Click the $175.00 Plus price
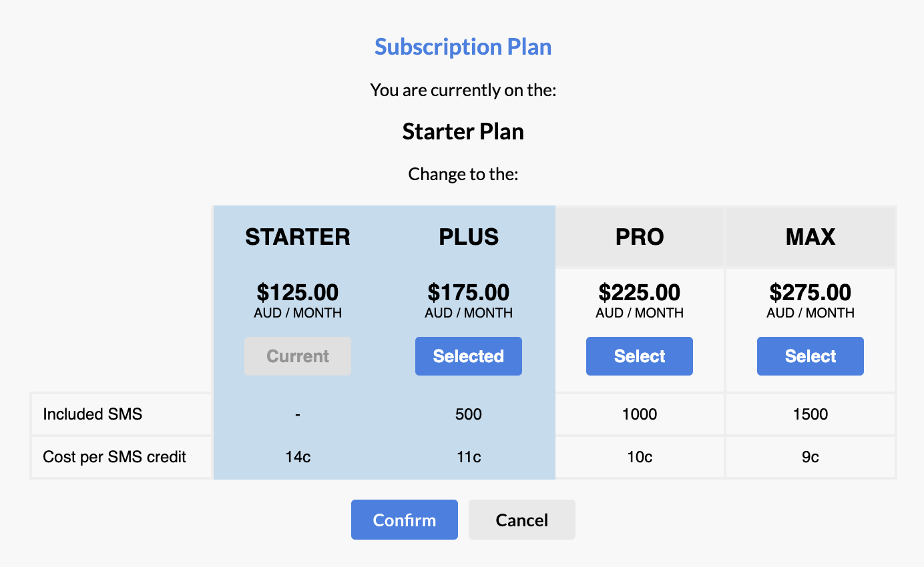The height and width of the screenshot is (567, 924). pyautogui.click(x=468, y=292)
